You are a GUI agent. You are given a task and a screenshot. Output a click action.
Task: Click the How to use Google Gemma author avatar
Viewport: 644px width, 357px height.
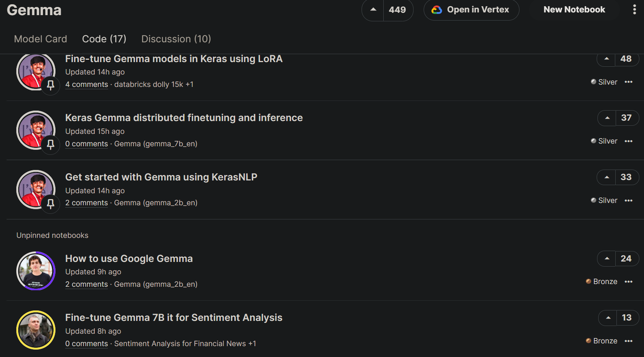pyautogui.click(x=36, y=271)
